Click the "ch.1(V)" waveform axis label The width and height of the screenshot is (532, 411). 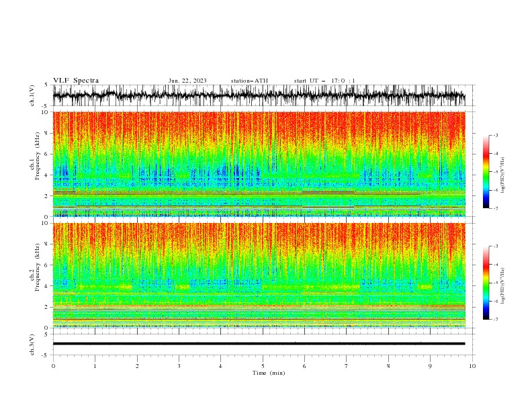[32, 95]
